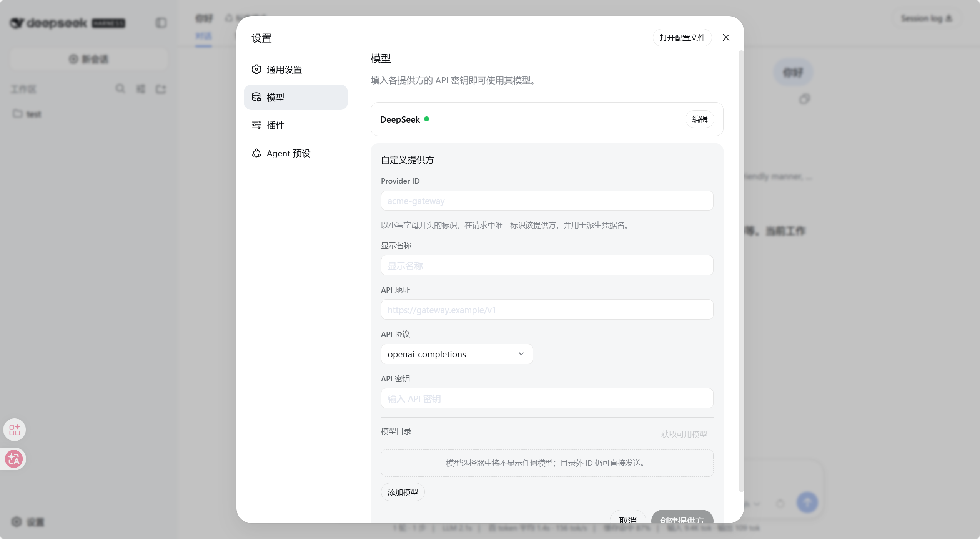The height and width of the screenshot is (539, 980).
Task: Click the new folder icon in workspace header
Action: 161,89
